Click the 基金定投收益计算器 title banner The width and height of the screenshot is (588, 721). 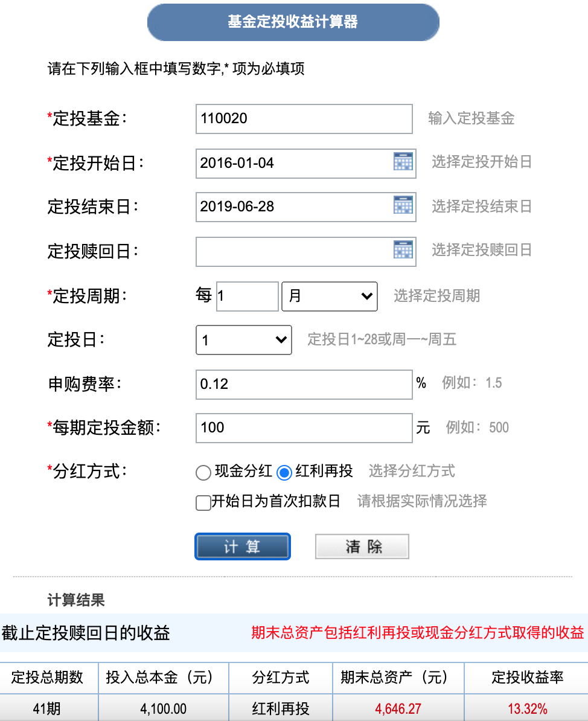(x=293, y=22)
